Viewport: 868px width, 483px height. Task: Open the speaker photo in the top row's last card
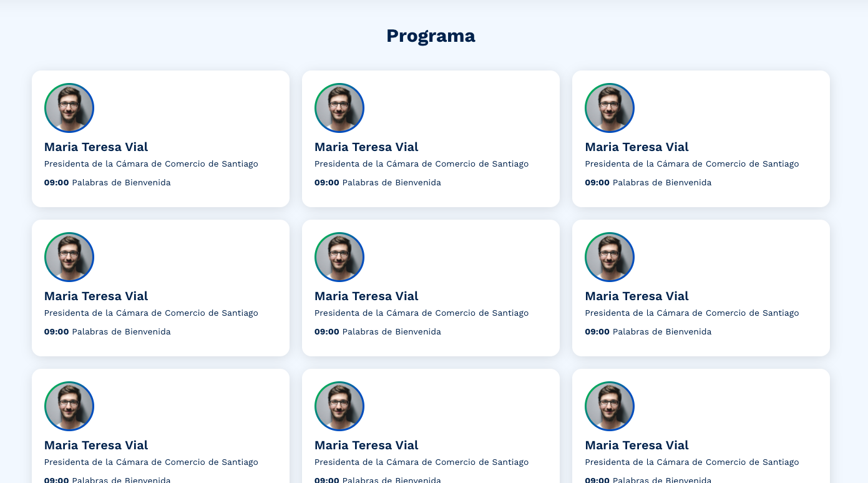pos(610,108)
